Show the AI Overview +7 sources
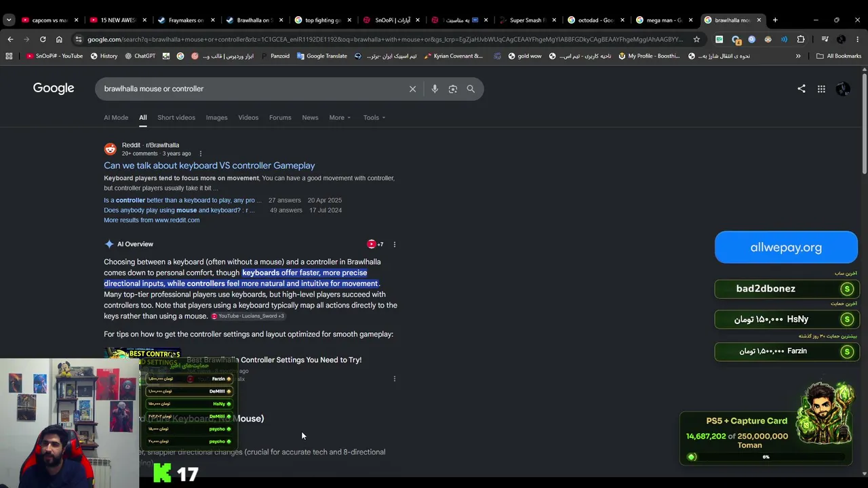Screen dimensions: 868x488 pyautogui.click(x=375, y=244)
